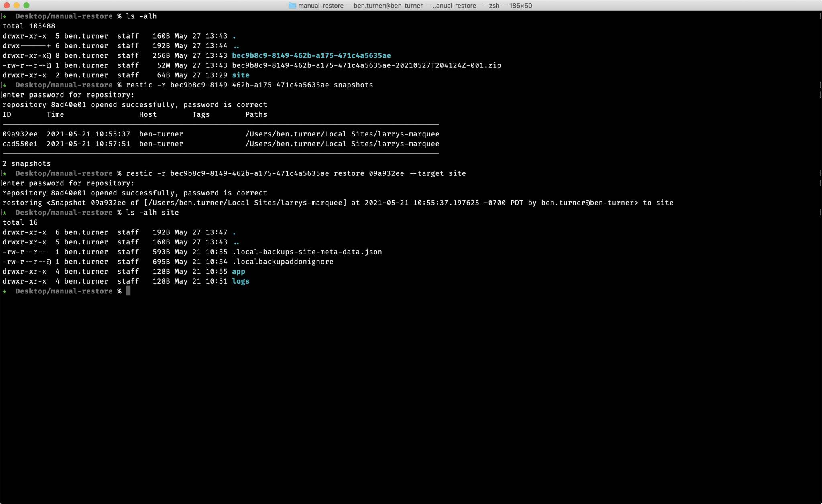Click the star glyph on the current prompt line
This screenshot has width=822, height=504.
point(4,291)
